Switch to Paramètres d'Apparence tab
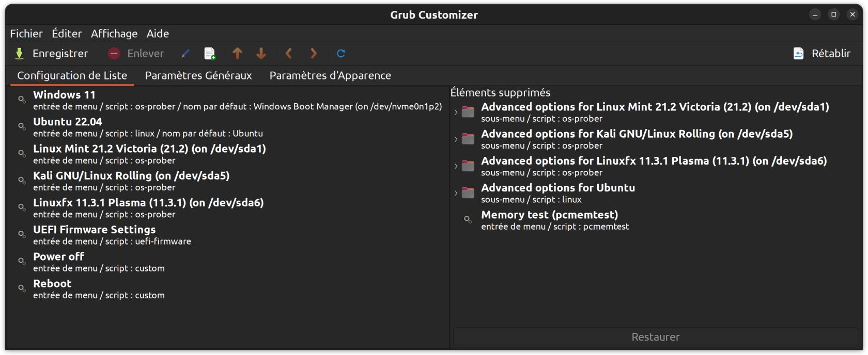This screenshot has height=355, width=868. tap(330, 75)
